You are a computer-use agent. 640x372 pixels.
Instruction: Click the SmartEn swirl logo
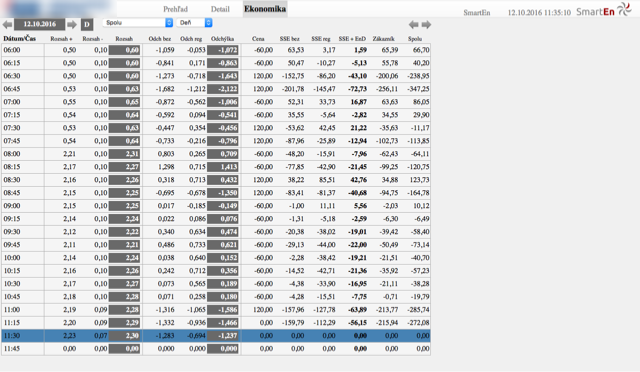coord(624,9)
